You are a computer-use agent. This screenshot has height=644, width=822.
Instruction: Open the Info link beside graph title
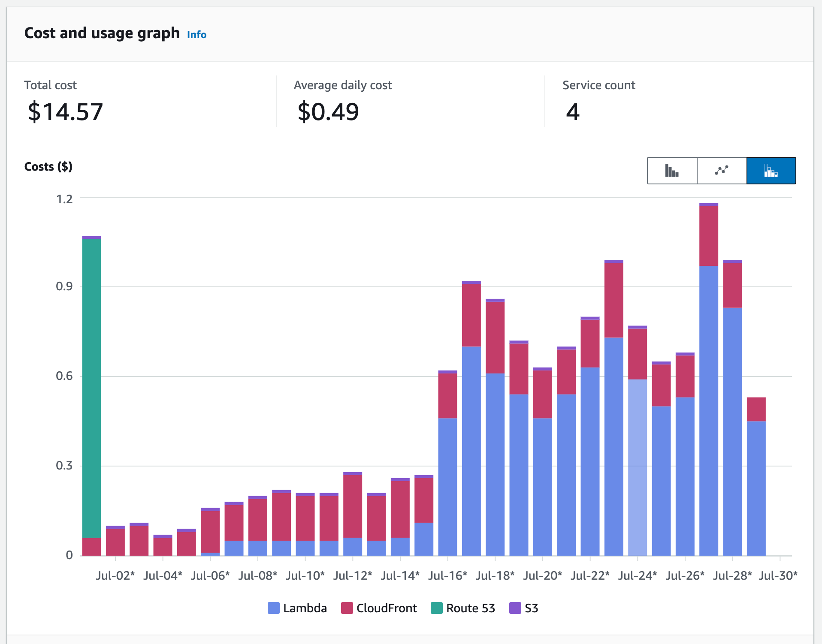tap(196, 35)
